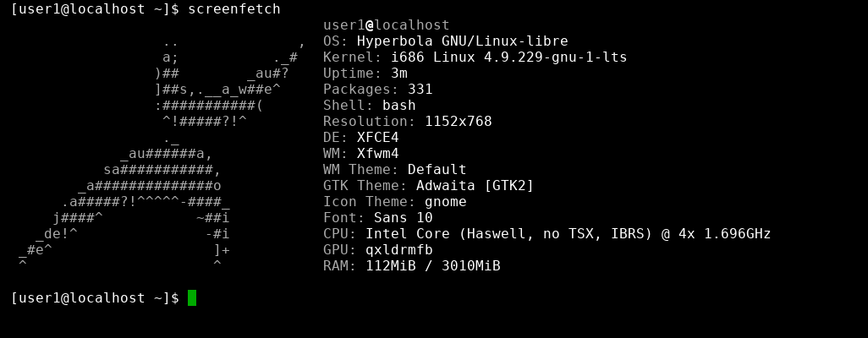Click the DE value XFCE4
This screenshot has height=338, width=868.
377,138
